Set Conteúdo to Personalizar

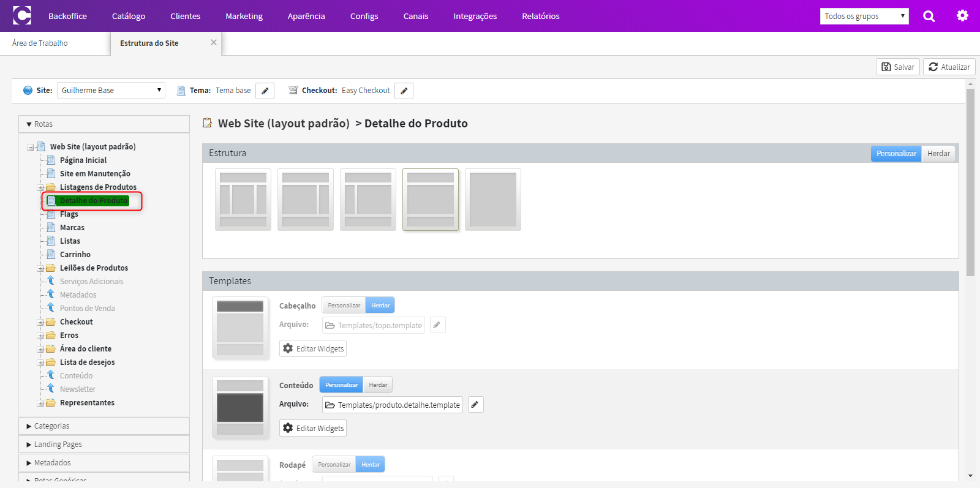pos(341,385)
